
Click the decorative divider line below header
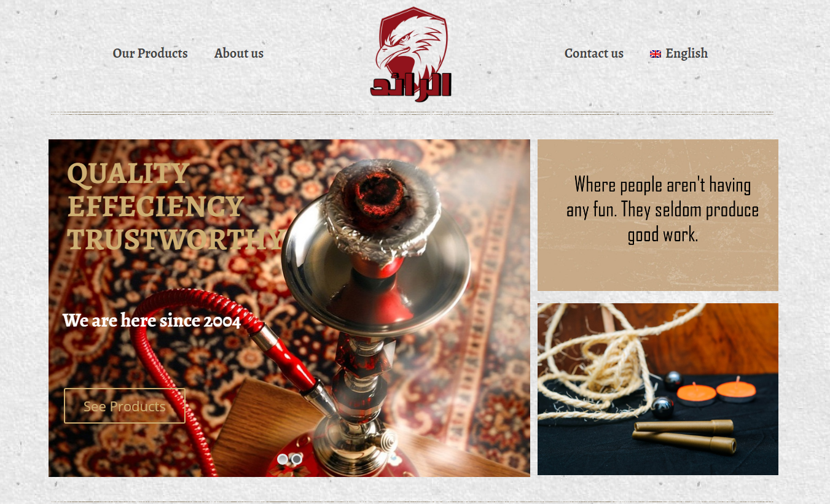412,113
